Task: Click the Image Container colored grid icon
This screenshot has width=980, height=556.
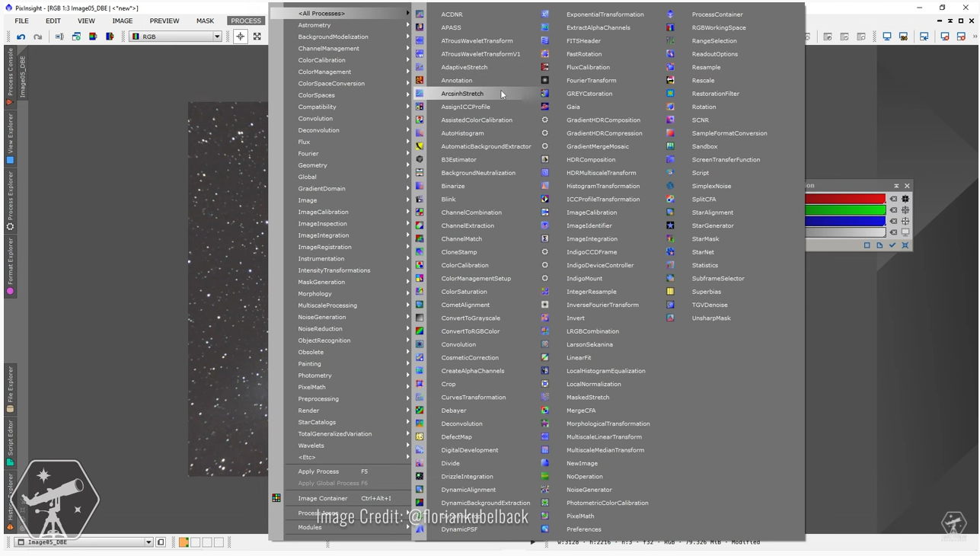Action: click(x=276, y=498)
